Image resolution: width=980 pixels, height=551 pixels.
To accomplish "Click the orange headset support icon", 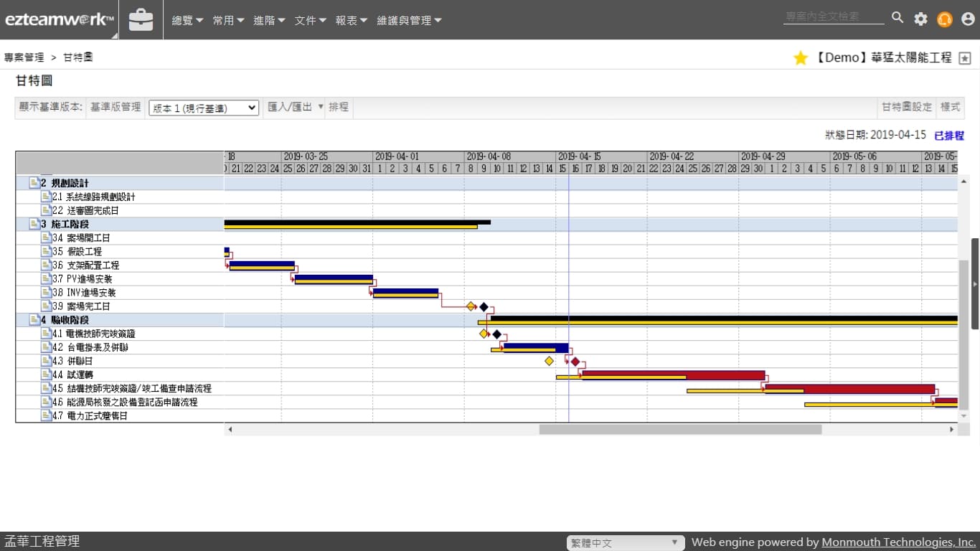I will coord(945,19).
